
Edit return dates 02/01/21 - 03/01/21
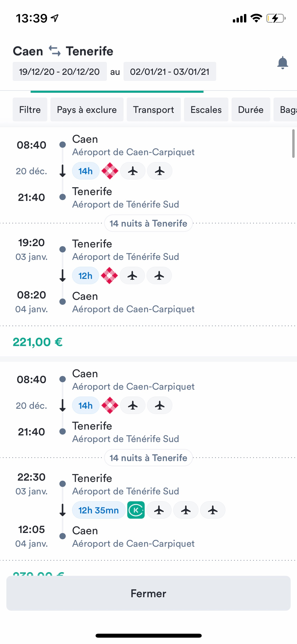click(170, 72)
